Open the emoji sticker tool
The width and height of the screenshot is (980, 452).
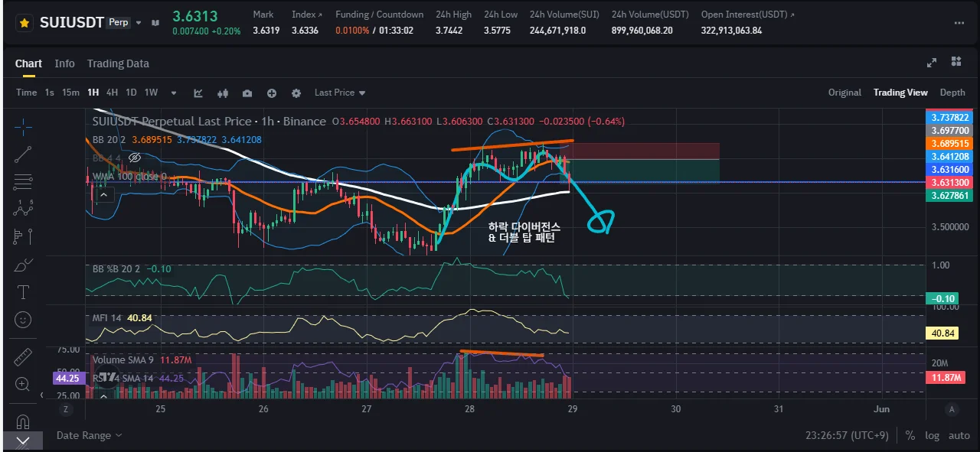pyautogui.click(x=23, y=319)
